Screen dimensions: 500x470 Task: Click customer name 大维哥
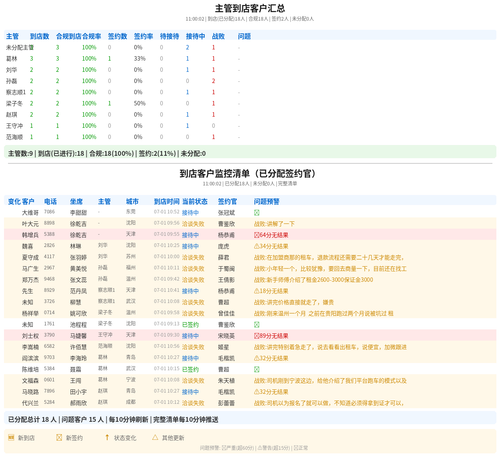(30, 213)
